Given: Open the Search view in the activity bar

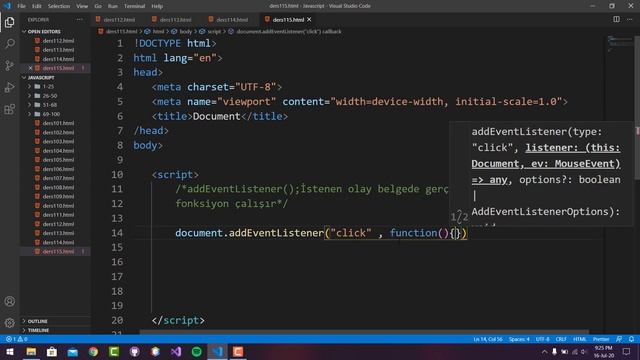Looking at the screenshot, I should (9, 44).
